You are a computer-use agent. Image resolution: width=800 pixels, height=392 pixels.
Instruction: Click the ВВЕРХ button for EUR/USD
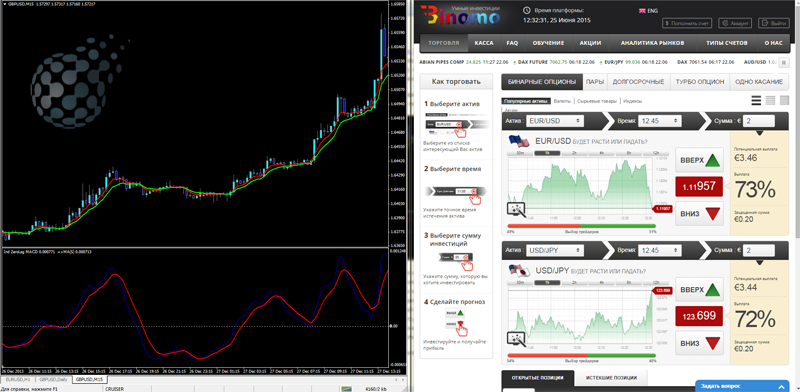coord(699,161)
